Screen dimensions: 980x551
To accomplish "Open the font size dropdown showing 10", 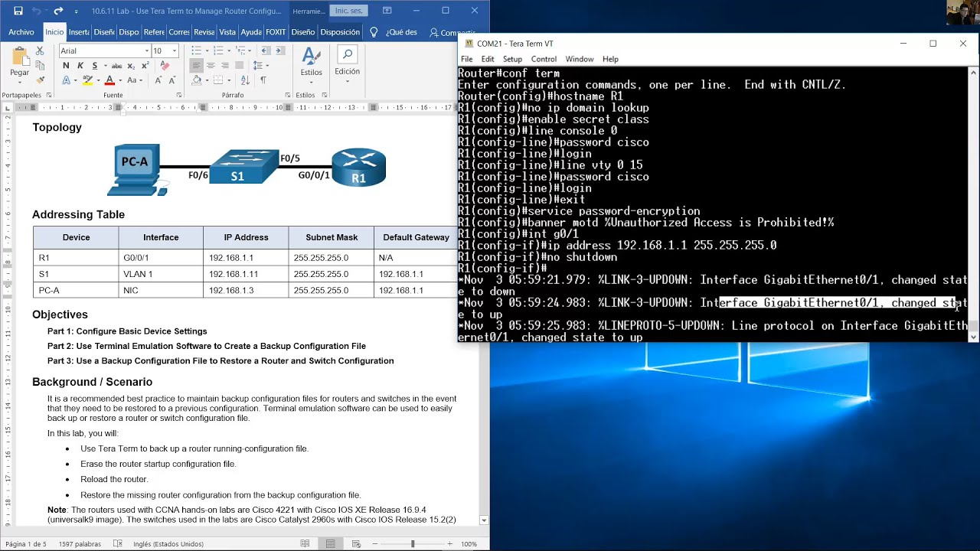I will pyautogui.click(x=175, y=51).
